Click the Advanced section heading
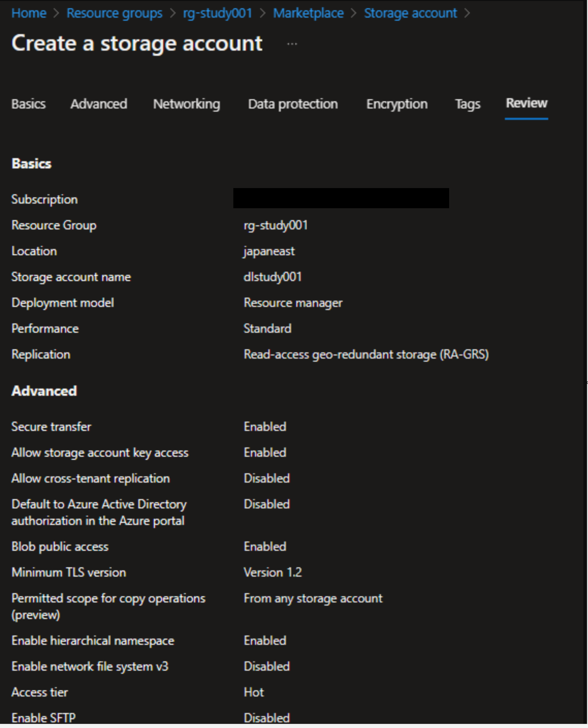 pyautogui.click(x=44, y=391)
